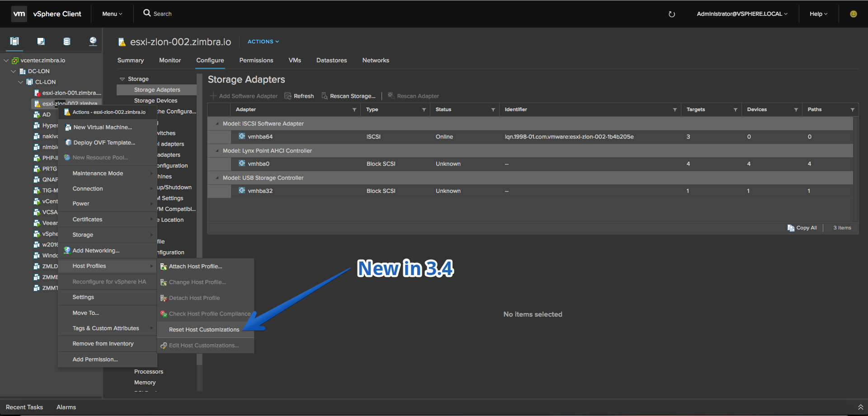Open the Alarms panel at bottom

(x=66, y=407)
